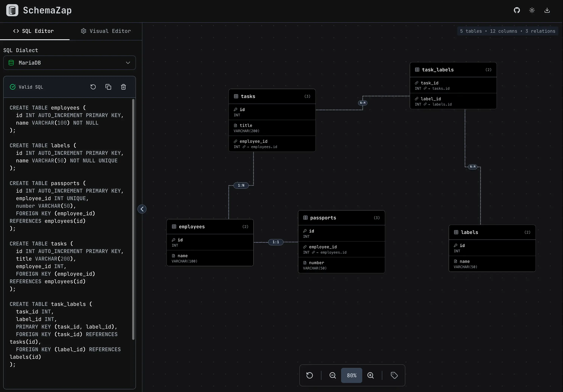Reset the canvas view icon in bottom toolbar

click(x=310, y=375)
